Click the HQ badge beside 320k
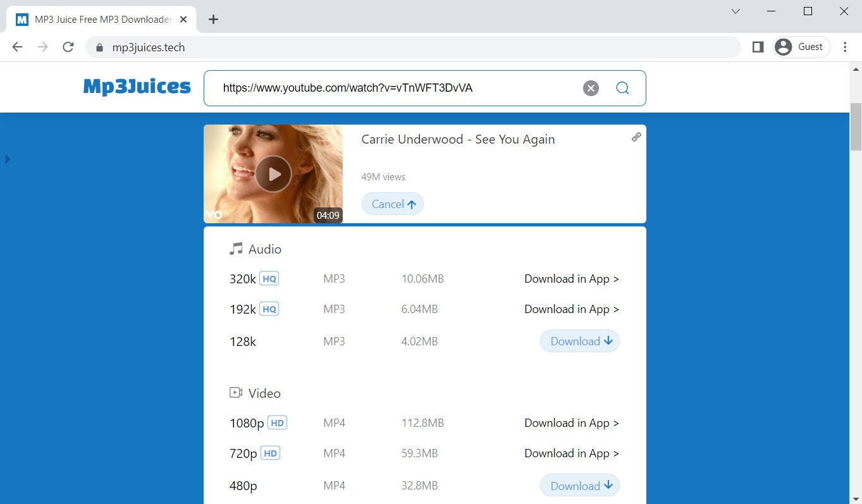Screen dimensions: 862x504 coord(269,278)
